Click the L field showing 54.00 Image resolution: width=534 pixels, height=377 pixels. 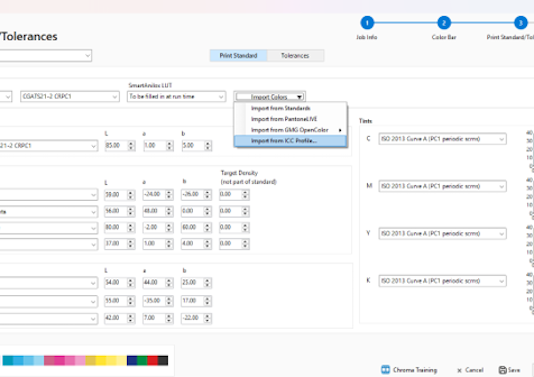click(x=116, y=283)
